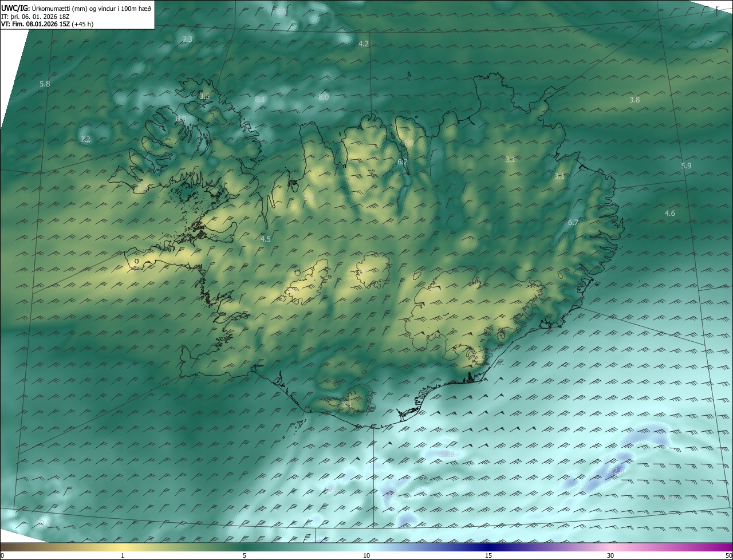
Task: Click the 4.6 value label on the map
Action: pos(669,213)
